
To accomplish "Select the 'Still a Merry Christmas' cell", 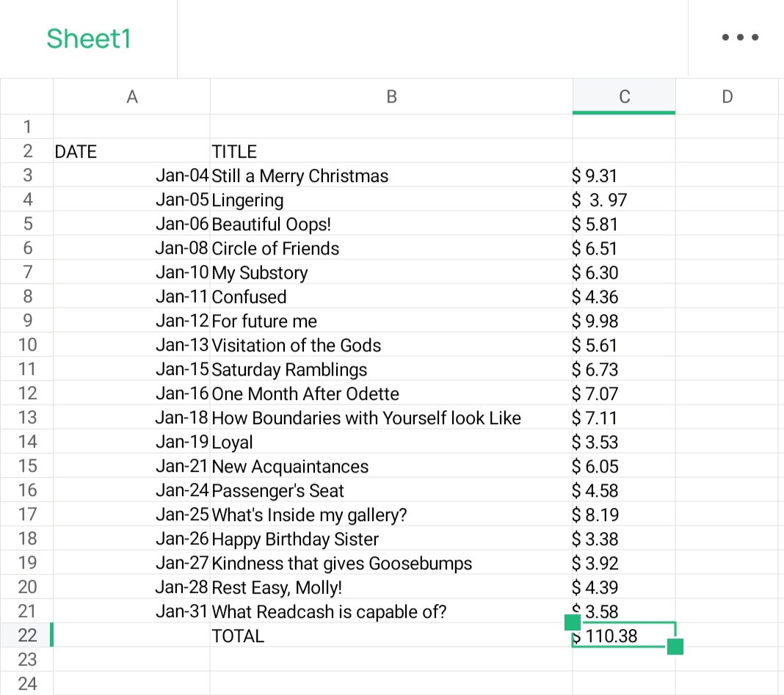I will [x=391, y=175].
